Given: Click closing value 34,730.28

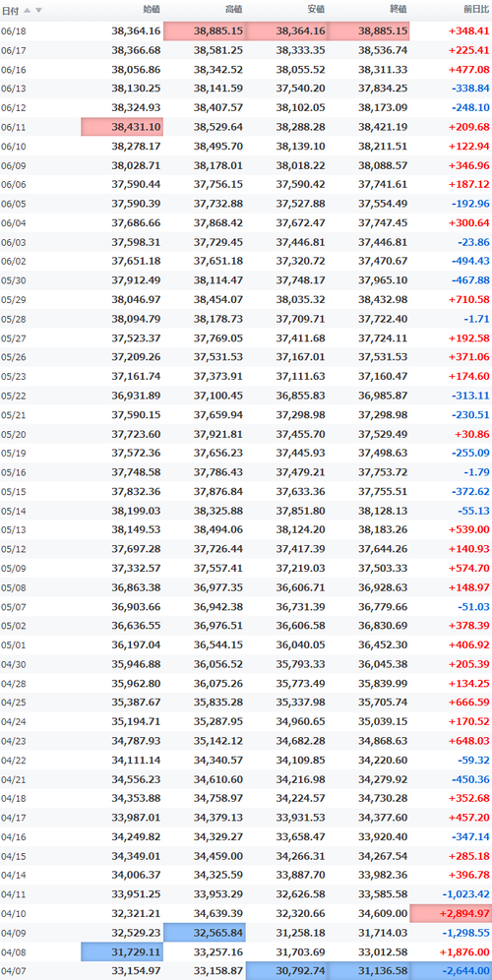Looking at the screenshot, I should pos(383,798).
